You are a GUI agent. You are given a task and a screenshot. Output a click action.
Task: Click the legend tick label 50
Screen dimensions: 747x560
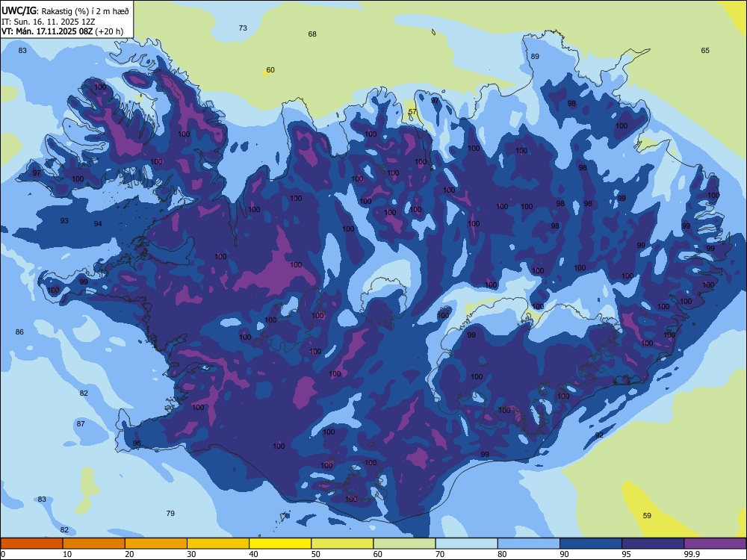[x=316, y=554]
